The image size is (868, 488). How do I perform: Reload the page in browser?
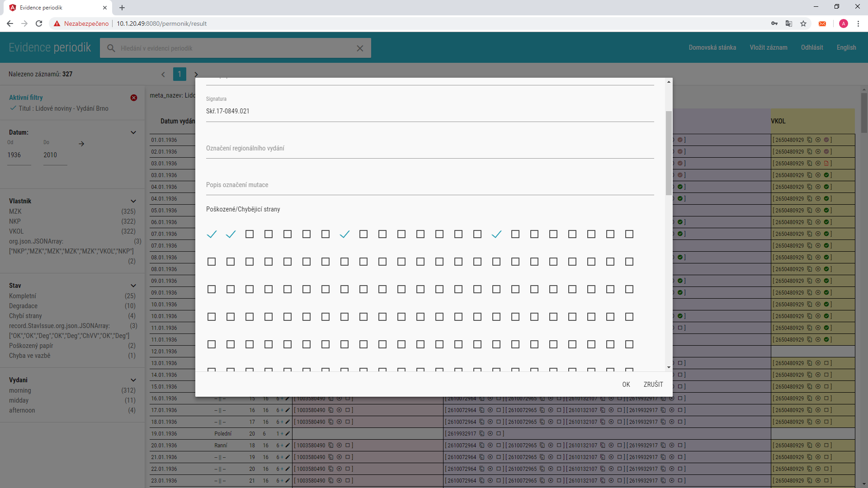pos(39,23)
